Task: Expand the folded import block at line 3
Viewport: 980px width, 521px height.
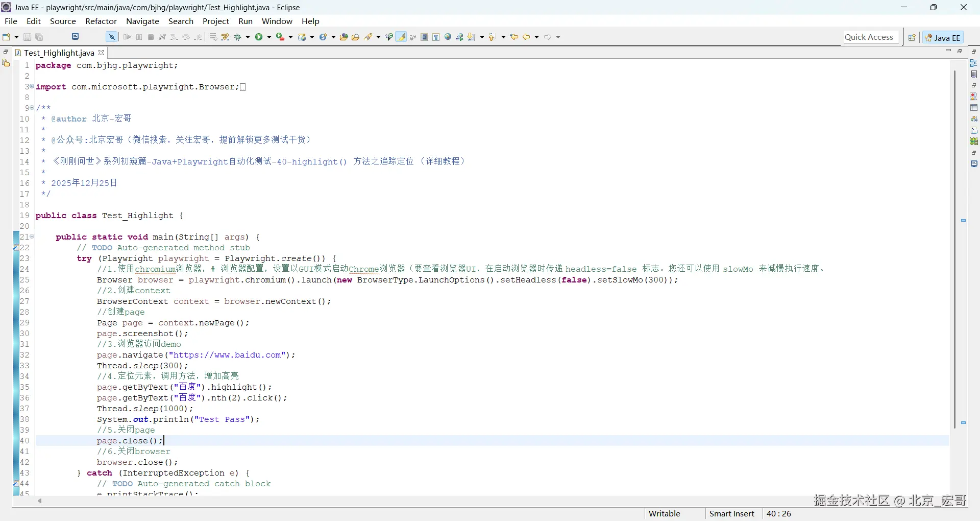Action: (32, 86)
